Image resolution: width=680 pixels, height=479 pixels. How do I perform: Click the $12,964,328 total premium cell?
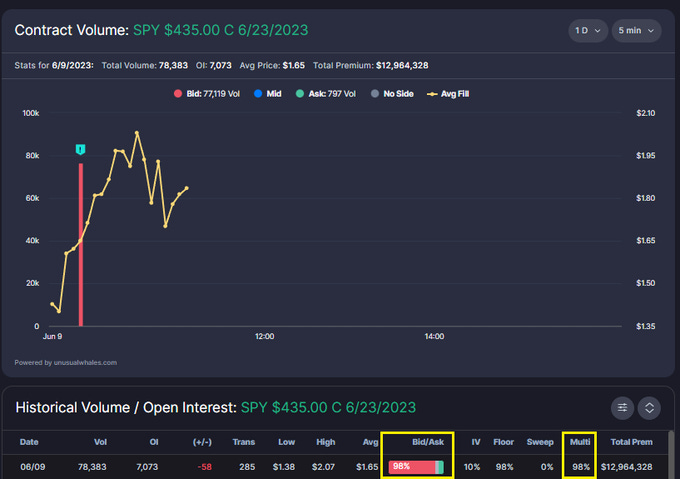click(627, 467)
